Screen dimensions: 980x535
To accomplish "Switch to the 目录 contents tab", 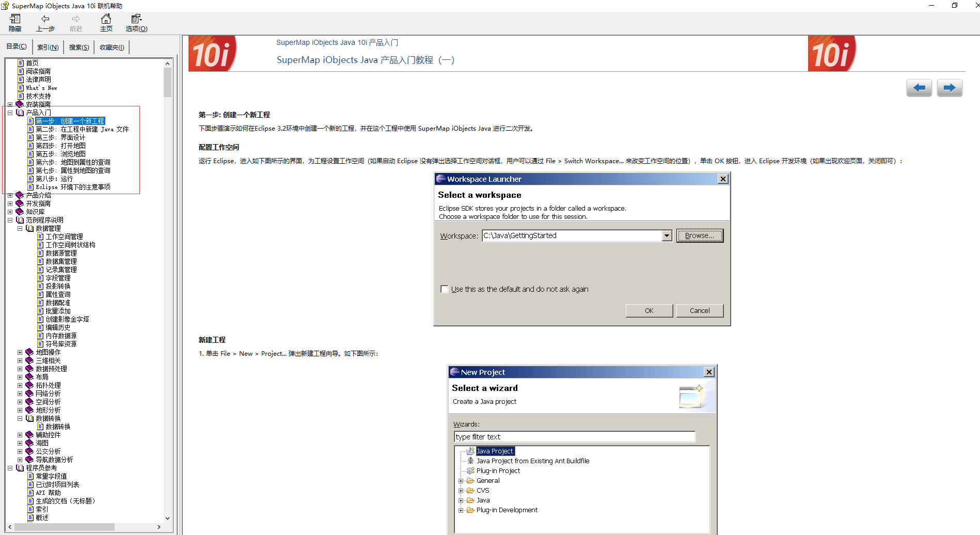I will point(17,46).
